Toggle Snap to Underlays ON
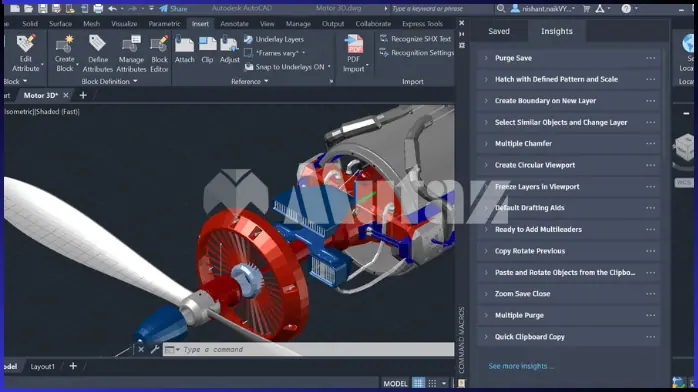Screen dimensions: 698x392 click(x=288, y=67)
